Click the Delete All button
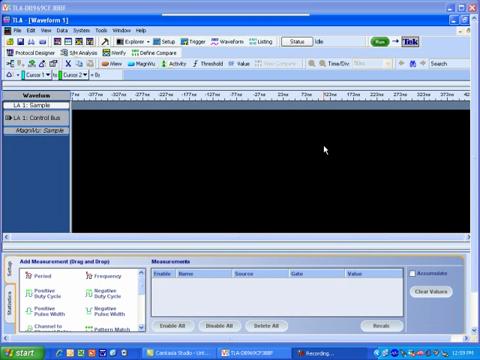 coord(266,326)
